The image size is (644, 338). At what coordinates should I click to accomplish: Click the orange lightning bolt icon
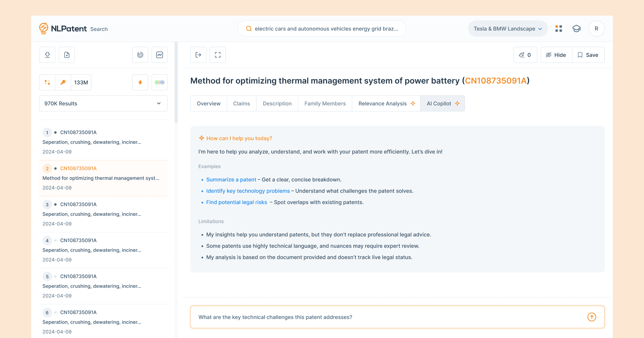coord(140,82)
